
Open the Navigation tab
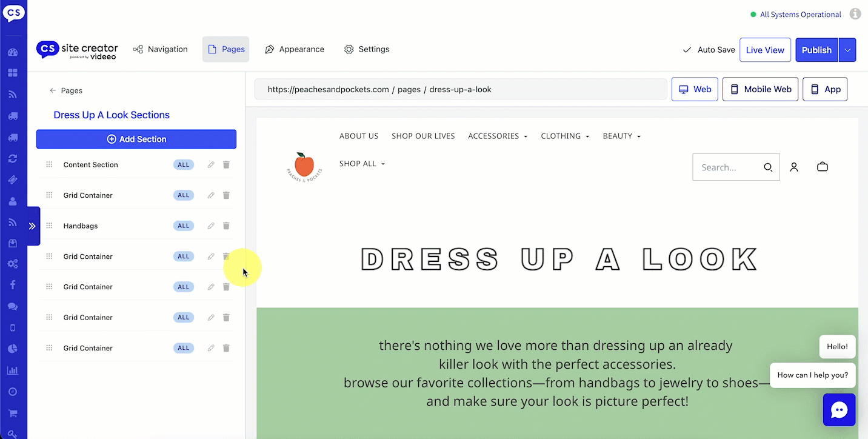pos(161,49)
